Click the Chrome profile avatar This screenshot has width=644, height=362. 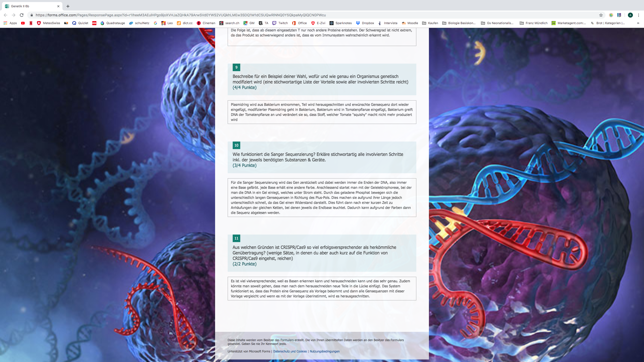(630, 15)
